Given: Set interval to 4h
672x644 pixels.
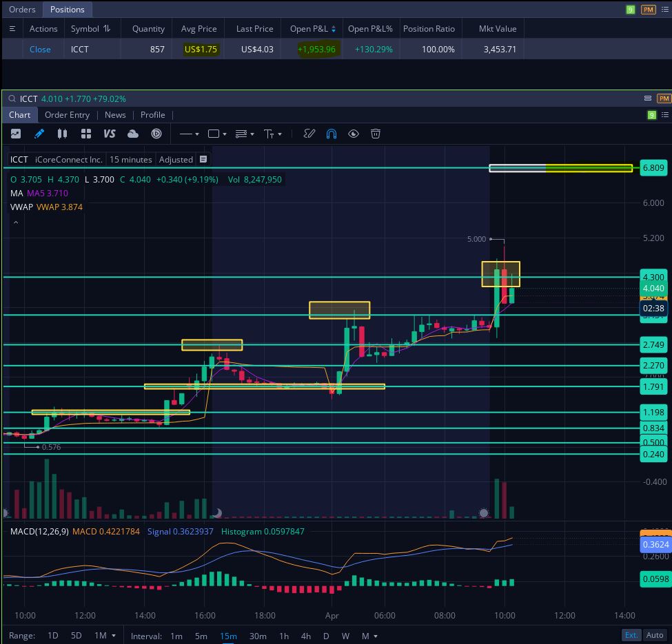Looking at the screenshot, I should (x=306, y=636).
